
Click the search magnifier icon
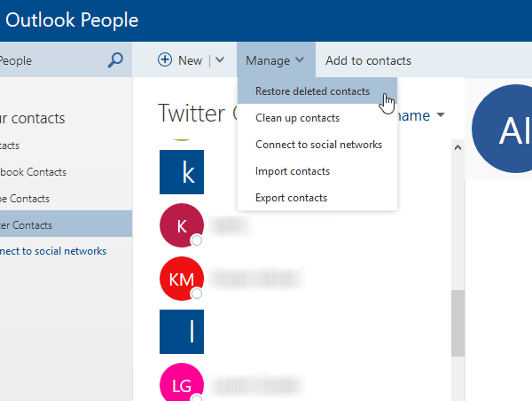point(115,60)
